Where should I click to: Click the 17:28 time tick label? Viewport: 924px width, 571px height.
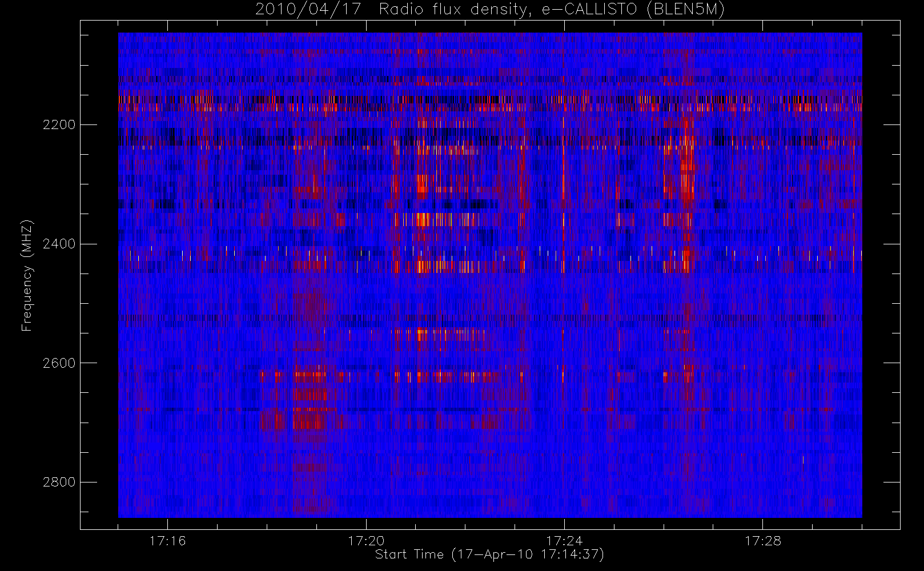[763, 540]
